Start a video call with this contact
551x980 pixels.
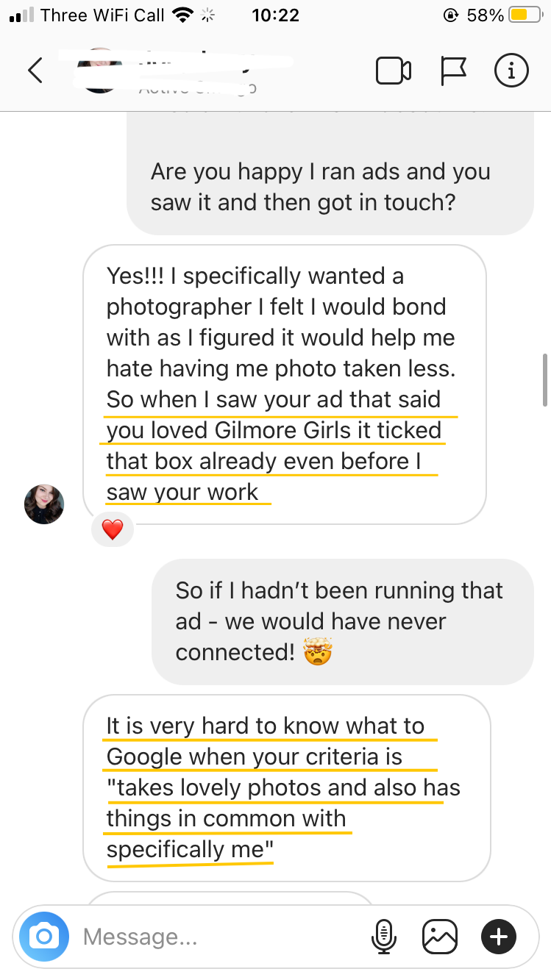coord(393,71)
